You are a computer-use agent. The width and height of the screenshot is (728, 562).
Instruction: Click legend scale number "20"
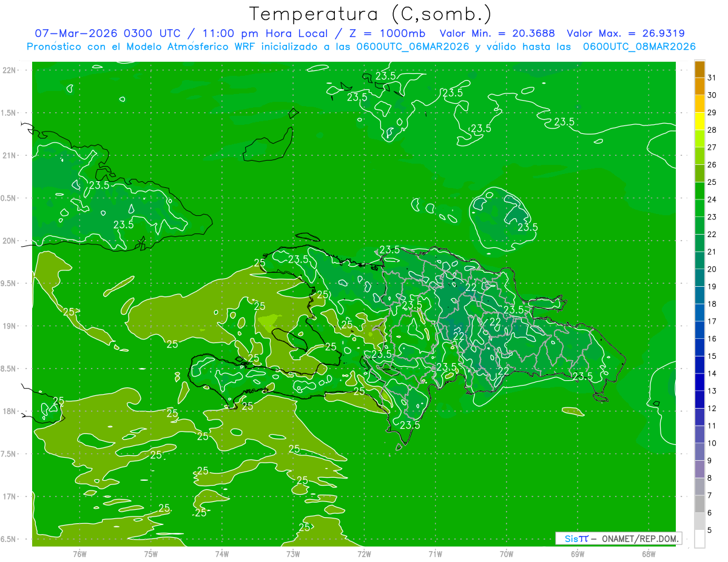point(712,269)
